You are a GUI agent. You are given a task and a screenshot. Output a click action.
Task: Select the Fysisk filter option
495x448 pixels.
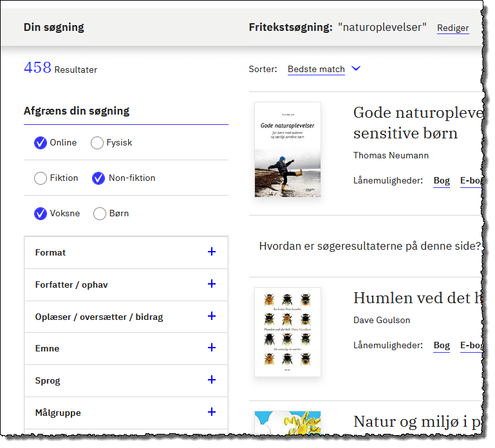[x=97, y=143]
